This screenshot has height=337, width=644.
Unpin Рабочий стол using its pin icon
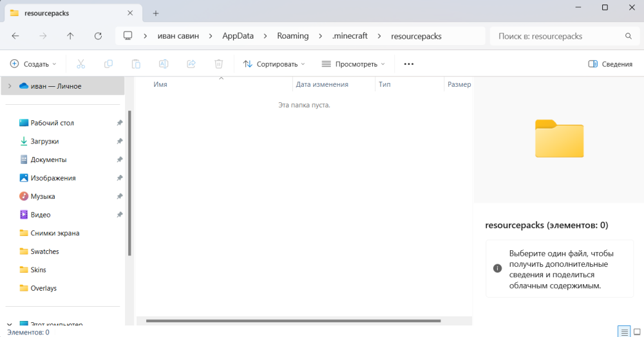pyautogui.click(x=120, y=123)
